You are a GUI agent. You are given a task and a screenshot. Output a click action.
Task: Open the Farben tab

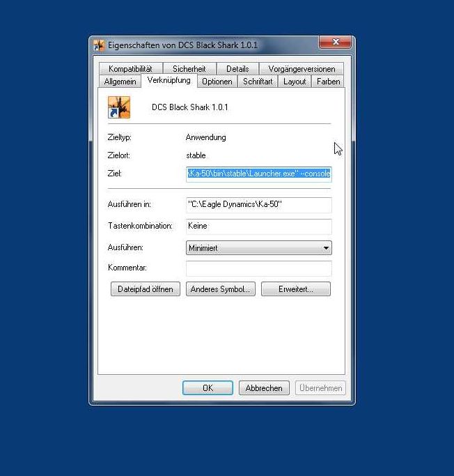coord(328,82)
